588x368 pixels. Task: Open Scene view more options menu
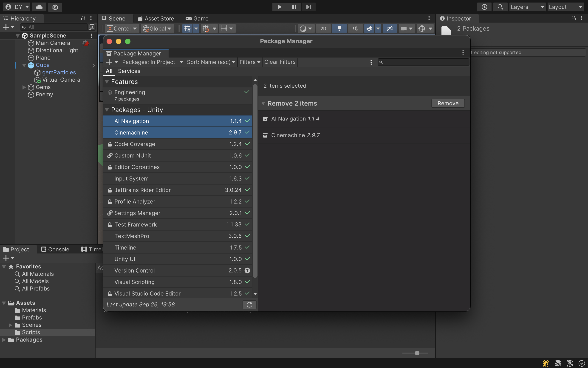[x=429, y=18]
